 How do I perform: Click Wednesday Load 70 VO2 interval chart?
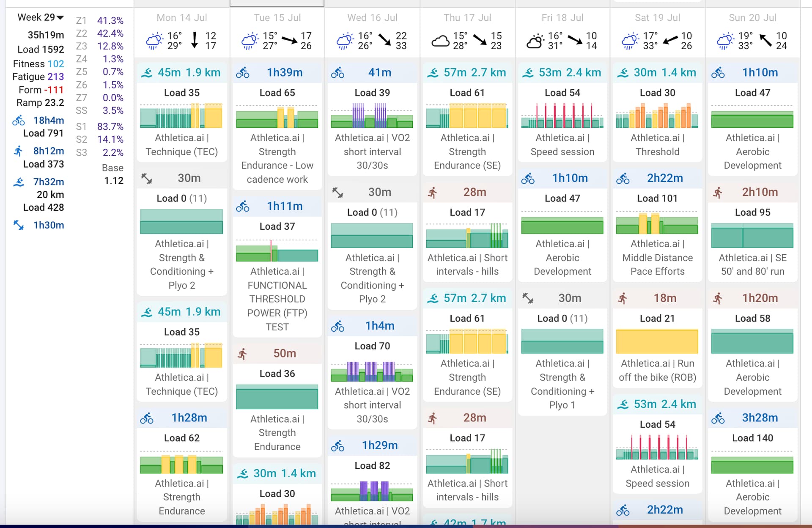pos(372,371)
